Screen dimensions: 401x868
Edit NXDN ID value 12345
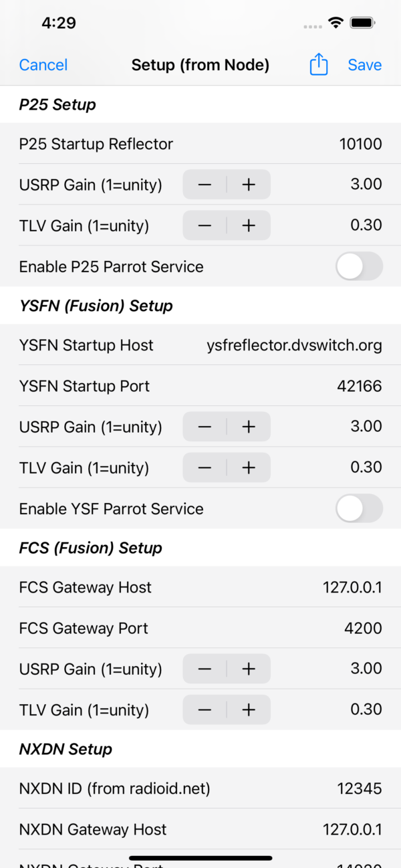[360, 789]
